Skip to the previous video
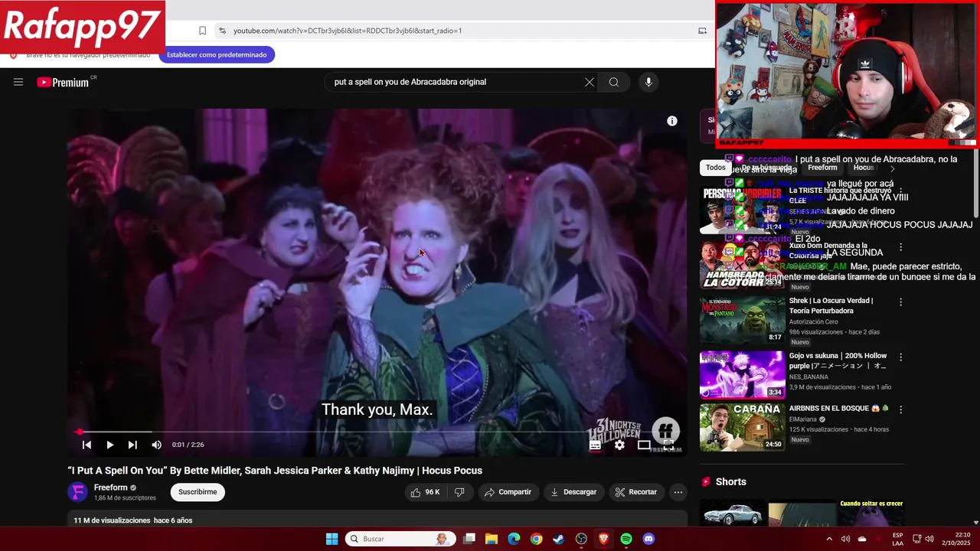The width and height of the screenshot is (980, 551). click(x=87, y=445)
